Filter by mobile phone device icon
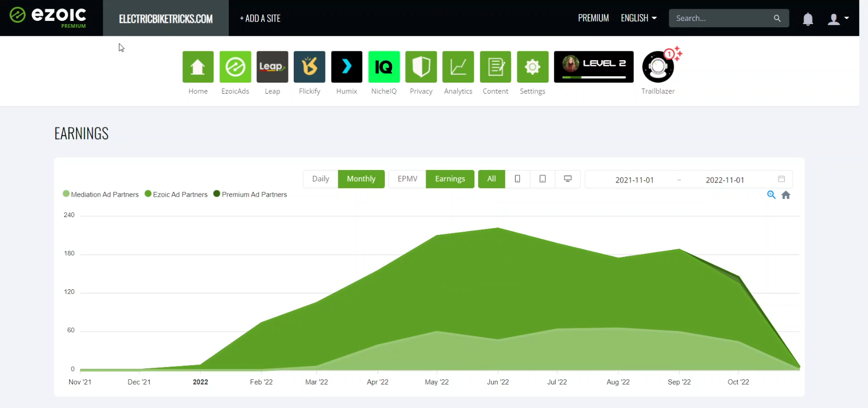This screenshot has height=408, width=868. pos(517,179)
